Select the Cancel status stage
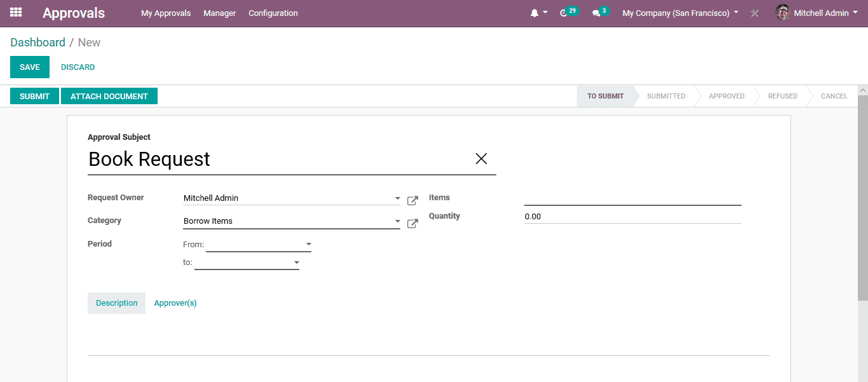 pyautogui.click(x=834, y=96)
